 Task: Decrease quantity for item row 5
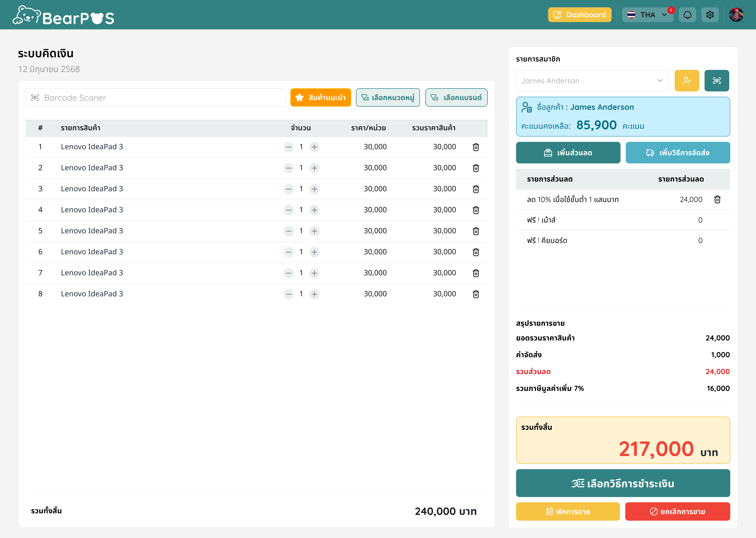point(289,231)
